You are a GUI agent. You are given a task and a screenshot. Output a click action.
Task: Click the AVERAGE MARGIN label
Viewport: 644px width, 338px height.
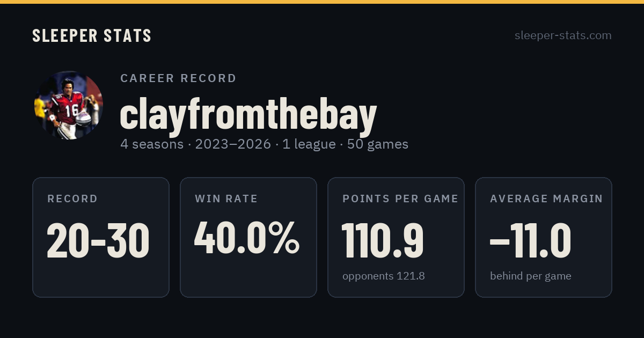(x=546, y=199)
